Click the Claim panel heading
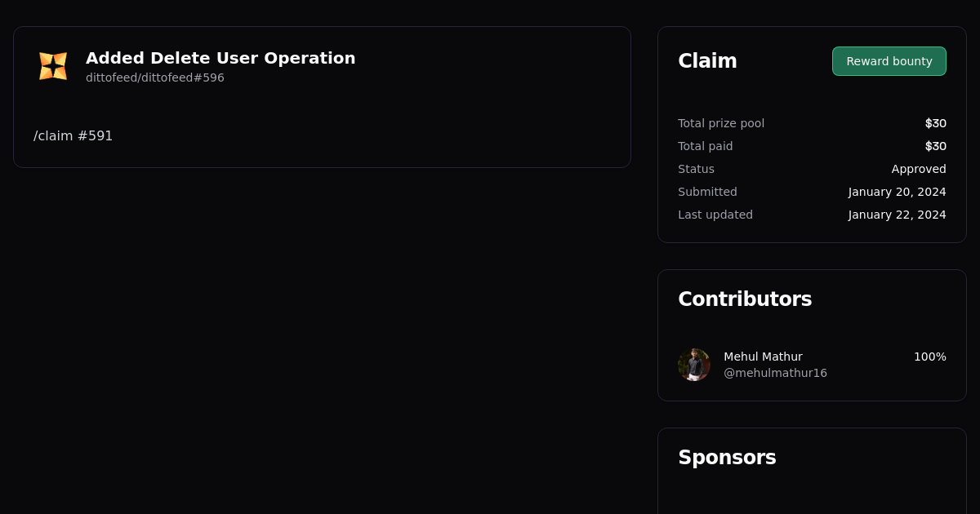Screen dimensions: 980x514 (707, 60)
